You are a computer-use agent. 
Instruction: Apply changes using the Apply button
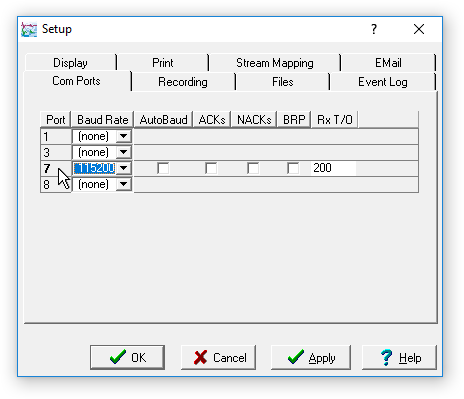(311, 358)
